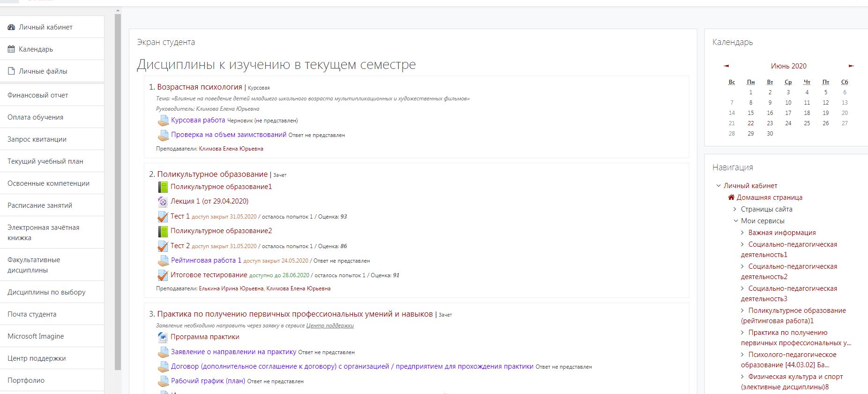Expand Поликультурное образование (рейтинговая работа)1 node

point(742,311)
